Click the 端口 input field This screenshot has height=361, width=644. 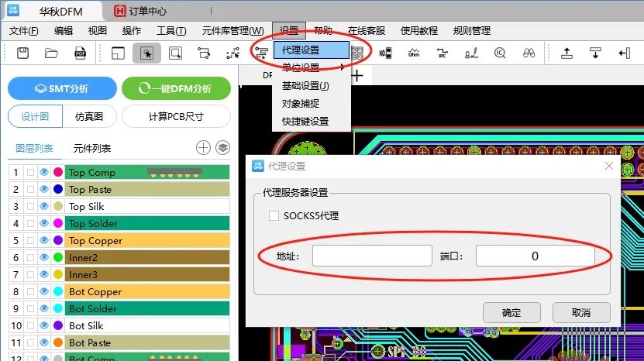point(536,256)
